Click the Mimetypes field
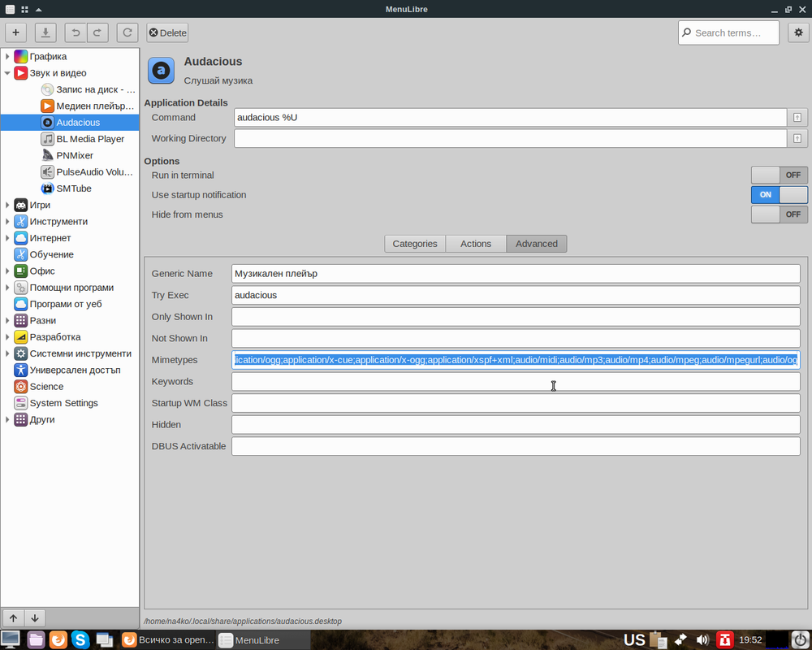 click(516, 360)
